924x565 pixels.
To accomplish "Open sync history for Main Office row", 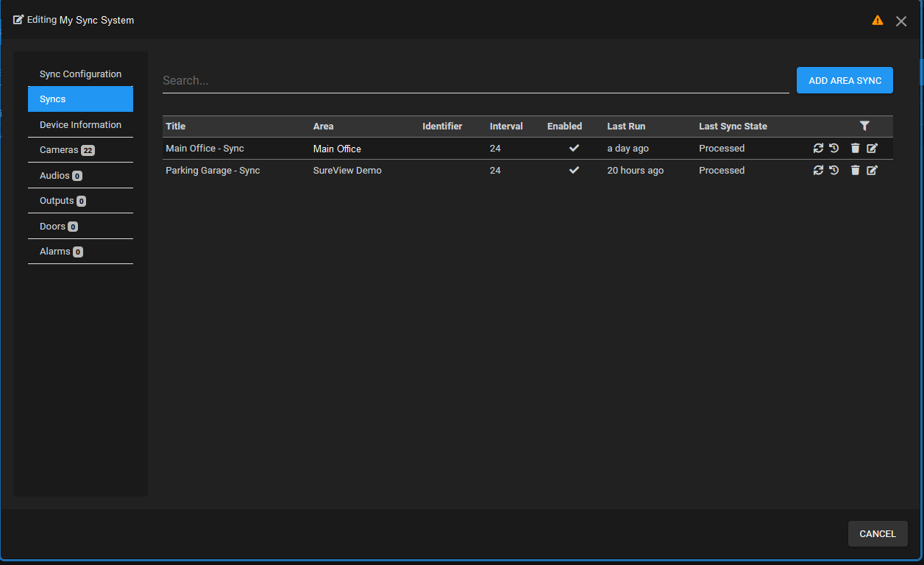I will (834, 149).
